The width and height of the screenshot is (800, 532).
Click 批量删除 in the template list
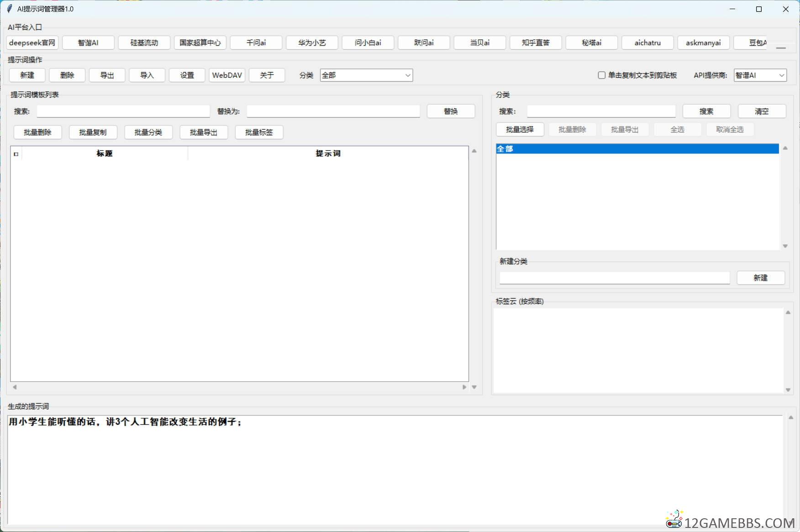point(38,132)
